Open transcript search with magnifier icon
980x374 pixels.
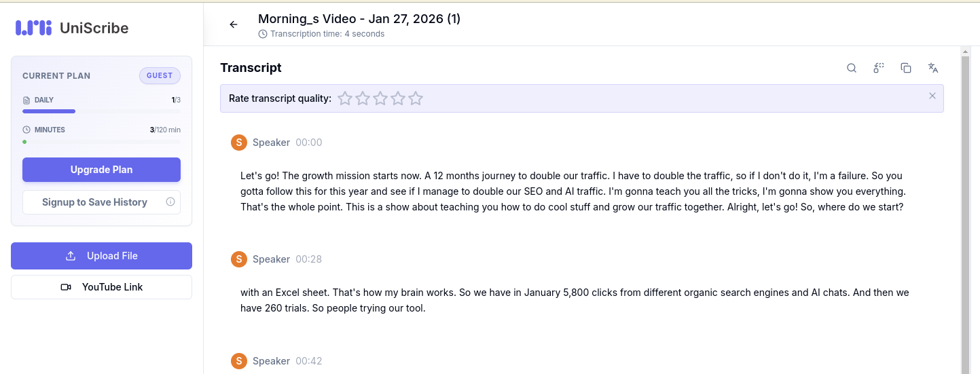(851, 68)
